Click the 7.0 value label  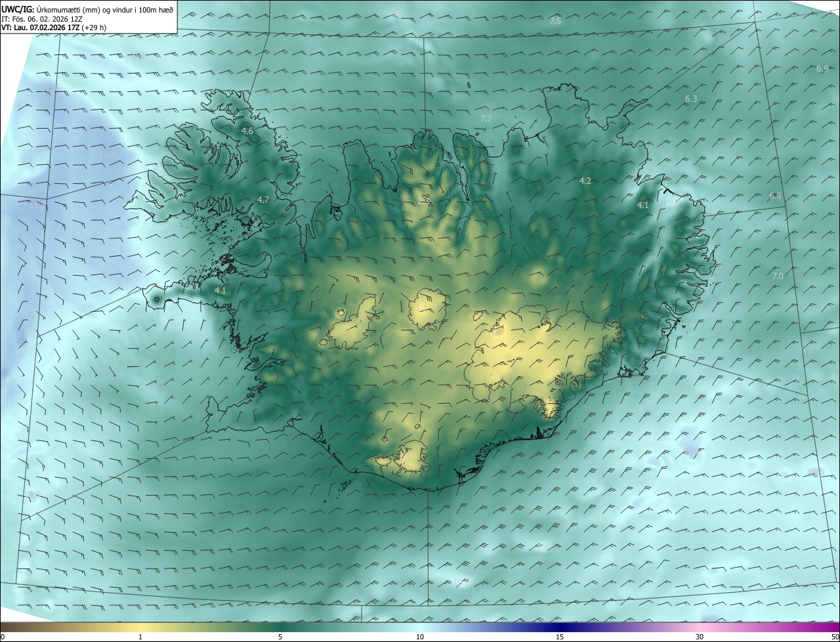coord(778,276)
